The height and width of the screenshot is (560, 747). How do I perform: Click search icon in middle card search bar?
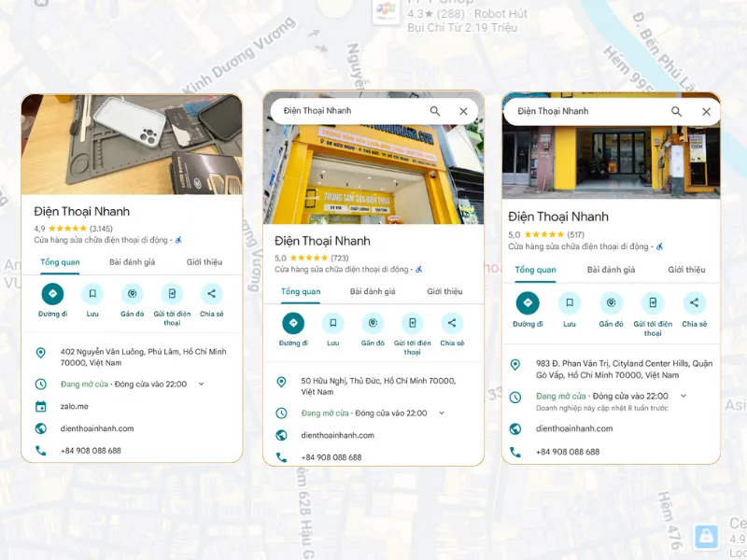[x=435, y=111]
